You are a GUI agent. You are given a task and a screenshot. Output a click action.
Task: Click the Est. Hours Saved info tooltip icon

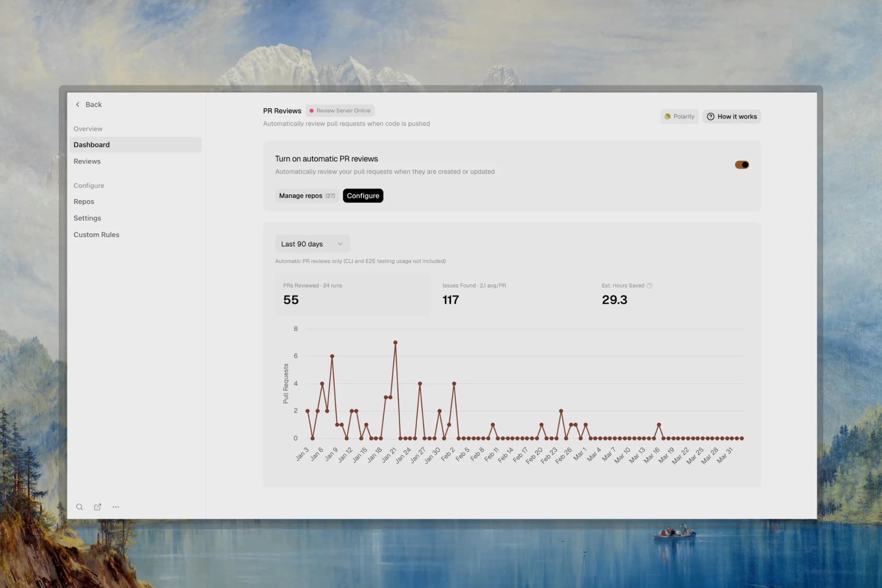[650, 285]
